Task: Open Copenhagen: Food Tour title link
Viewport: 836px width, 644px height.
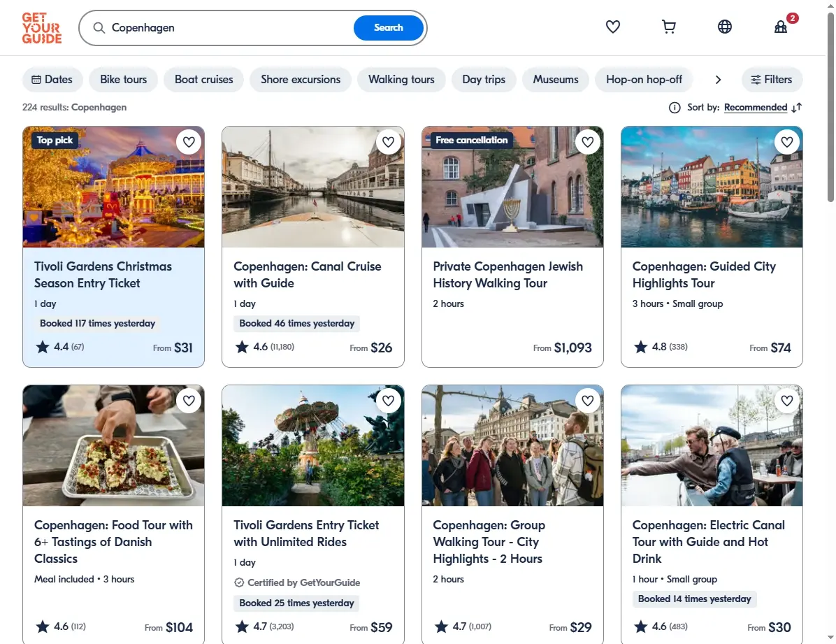Action: tap(113, 541)
